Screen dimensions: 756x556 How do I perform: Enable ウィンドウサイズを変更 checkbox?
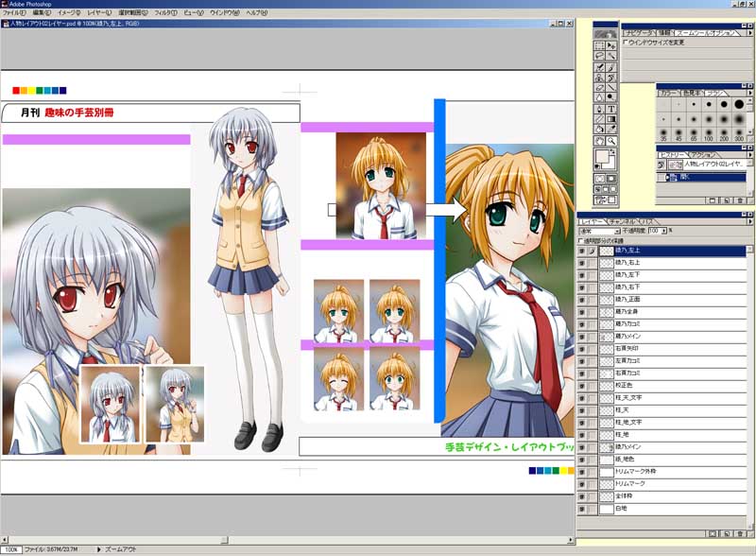point(626,43)
